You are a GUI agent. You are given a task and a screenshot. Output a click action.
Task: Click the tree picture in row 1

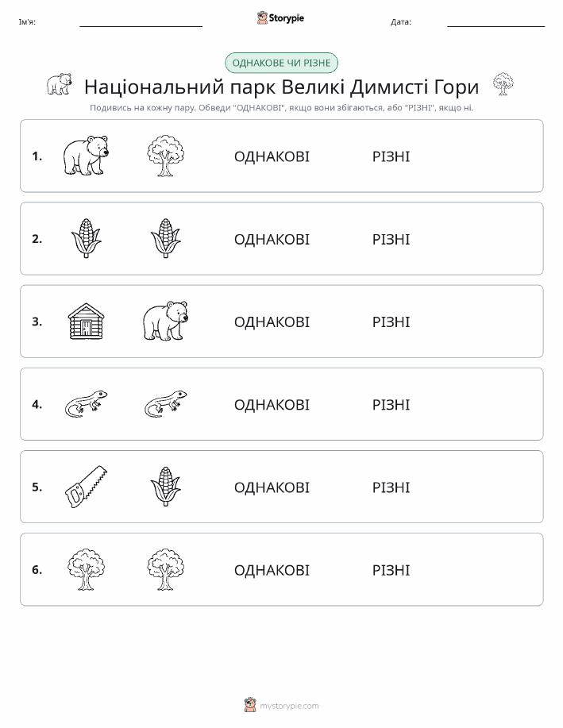[165, 156]
